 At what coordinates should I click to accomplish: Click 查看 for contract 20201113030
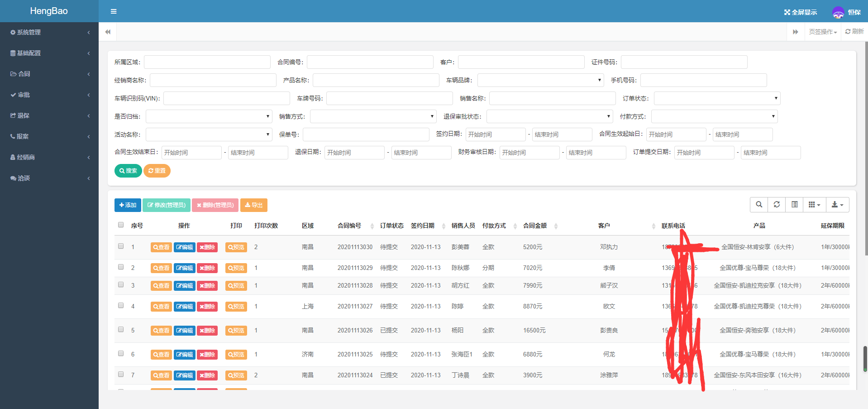(x=161, y=247)
